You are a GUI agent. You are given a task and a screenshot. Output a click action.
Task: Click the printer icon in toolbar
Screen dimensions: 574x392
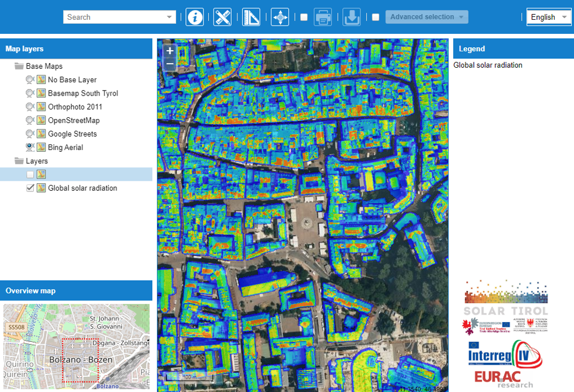(323, 17)
